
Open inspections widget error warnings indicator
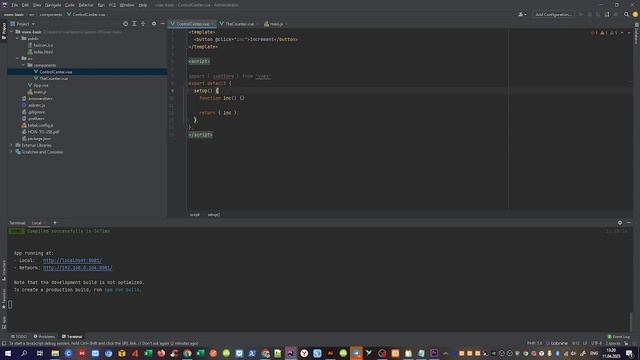tap(604, 33)
